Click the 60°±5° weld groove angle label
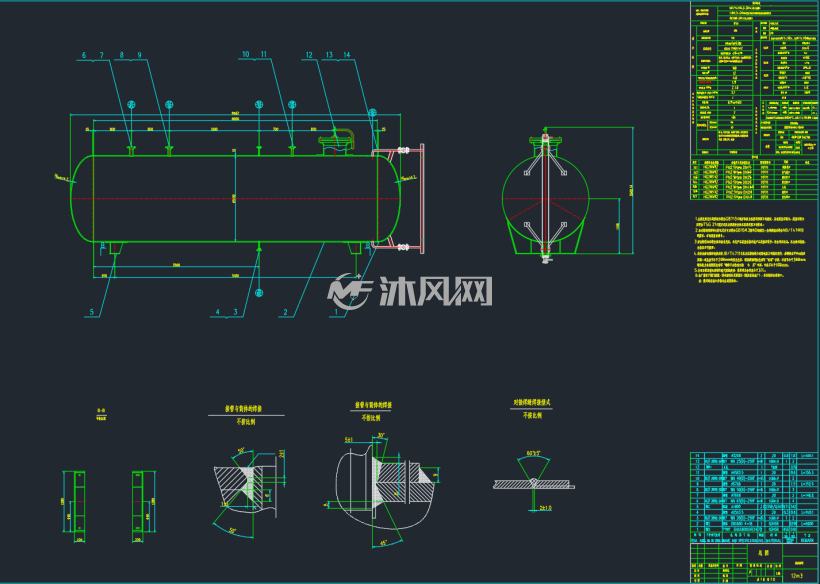 click(533, 453)
